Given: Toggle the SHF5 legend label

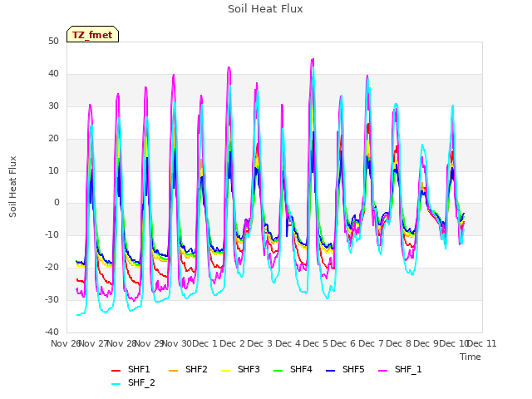Looking at the screenshot, I should (353, 369).
